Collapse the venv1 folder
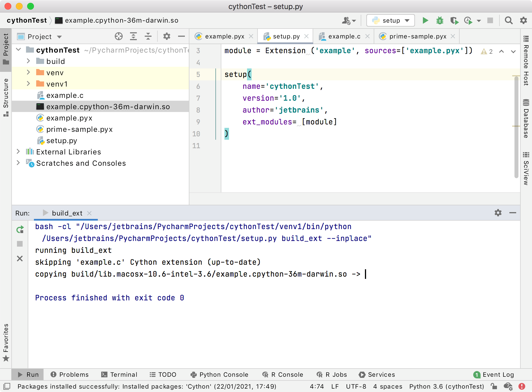The height and width of the screenshot is (392, 532). click(28, 84)
